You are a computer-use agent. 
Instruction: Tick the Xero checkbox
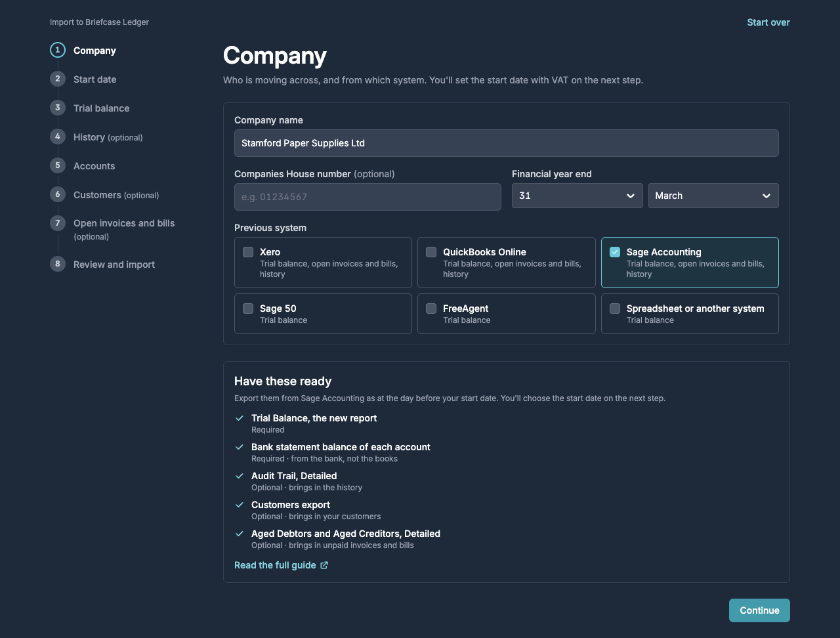(248, 252)
